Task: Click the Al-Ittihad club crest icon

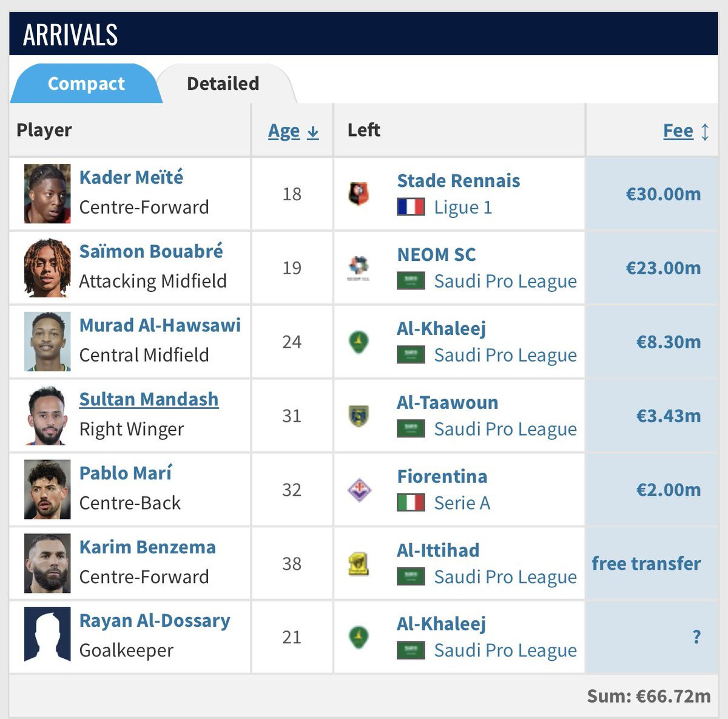Action: [x=359, y=564]
